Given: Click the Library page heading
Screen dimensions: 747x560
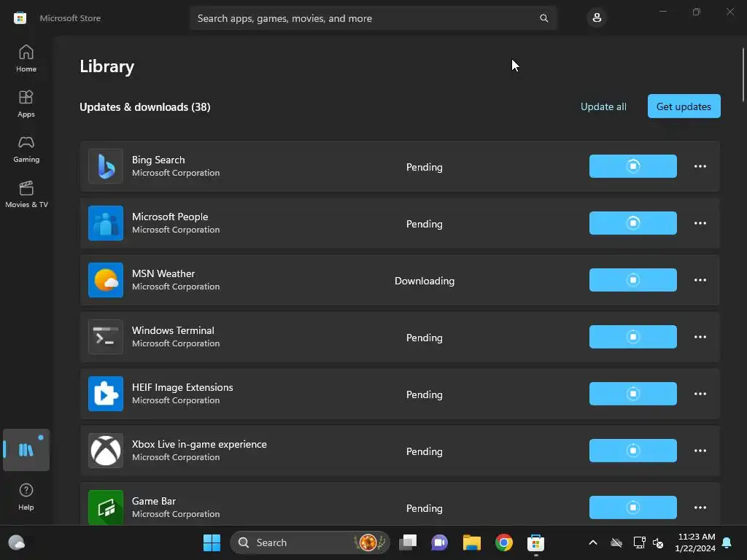Looking at the screenshot, I should pos(107,66).
